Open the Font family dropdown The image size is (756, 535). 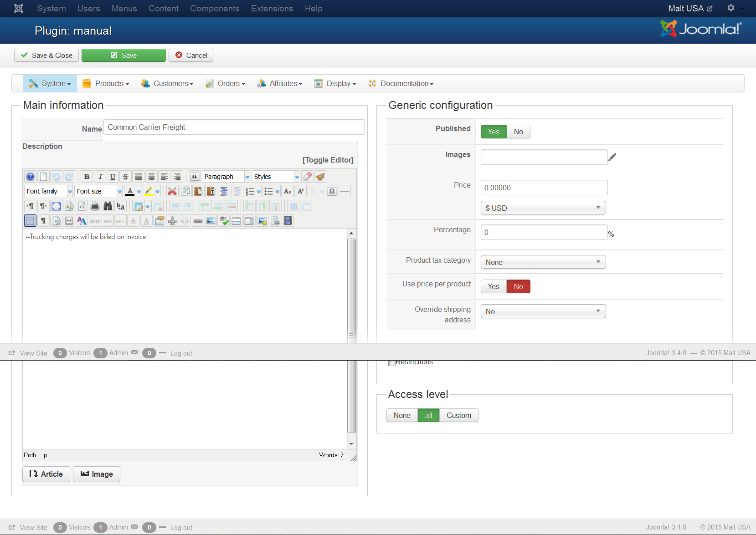coord(48,191)
